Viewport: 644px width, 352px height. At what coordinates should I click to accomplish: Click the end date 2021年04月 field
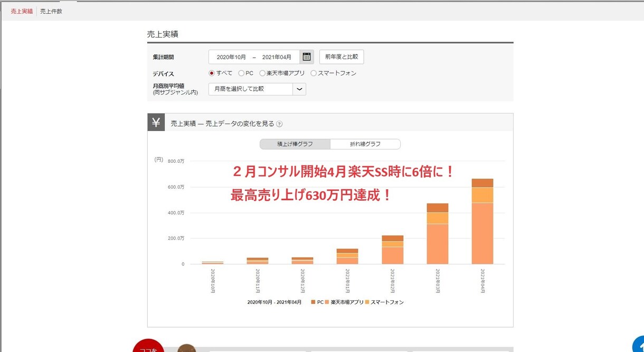[x=277, y=57]
